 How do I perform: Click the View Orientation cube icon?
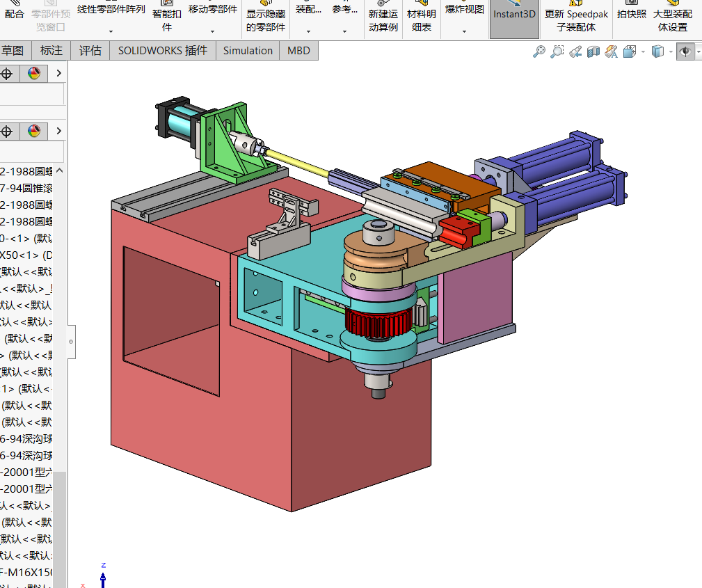click(x=630, y=52)
